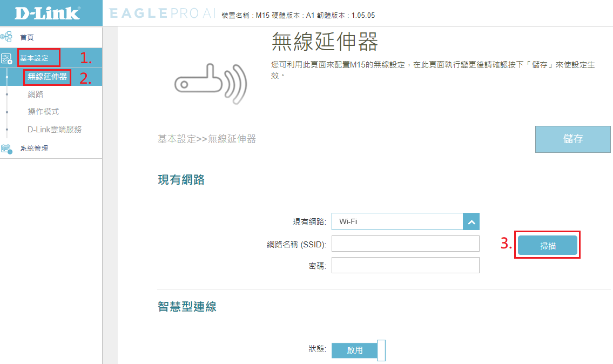
Task: Expand the 基本設定 menu section
Action: click(x=35, y=58)
